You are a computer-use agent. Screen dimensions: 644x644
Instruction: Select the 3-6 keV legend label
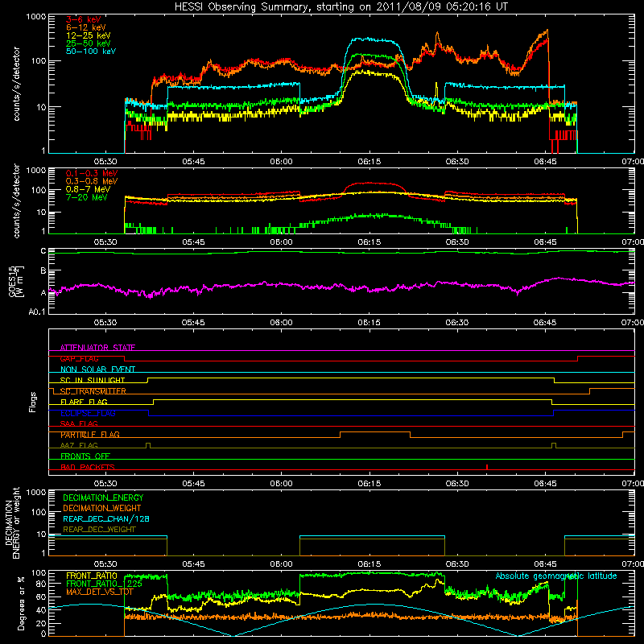[84, 19]
